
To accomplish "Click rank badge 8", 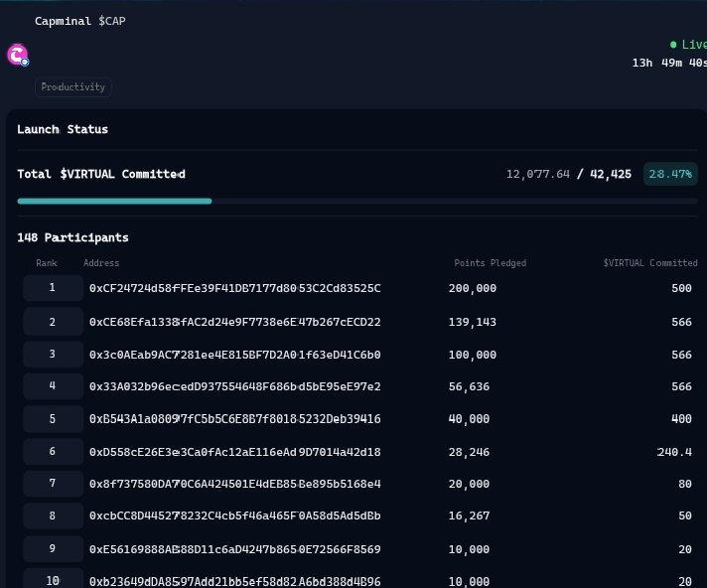I will click(53, 515).
